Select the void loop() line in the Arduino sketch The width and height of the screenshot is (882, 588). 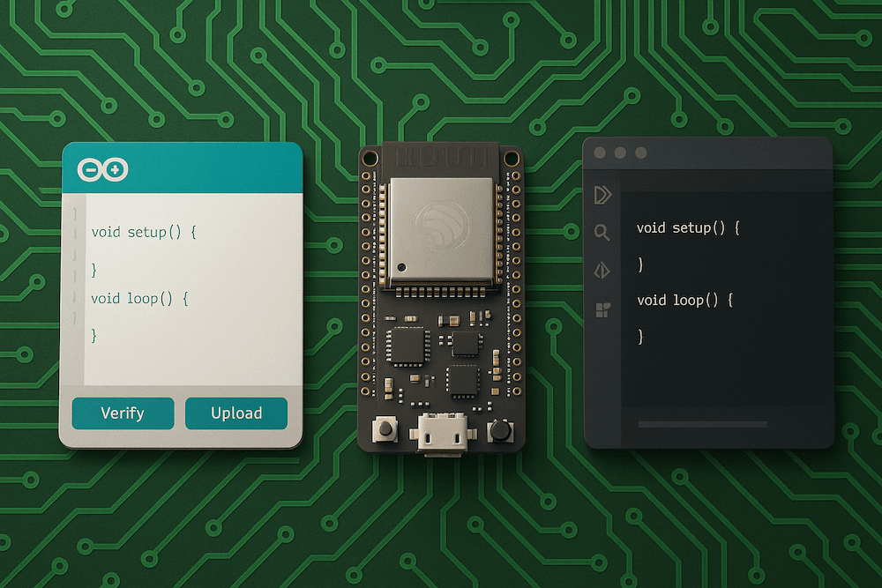pyautogui.click(x=138, y=298)
